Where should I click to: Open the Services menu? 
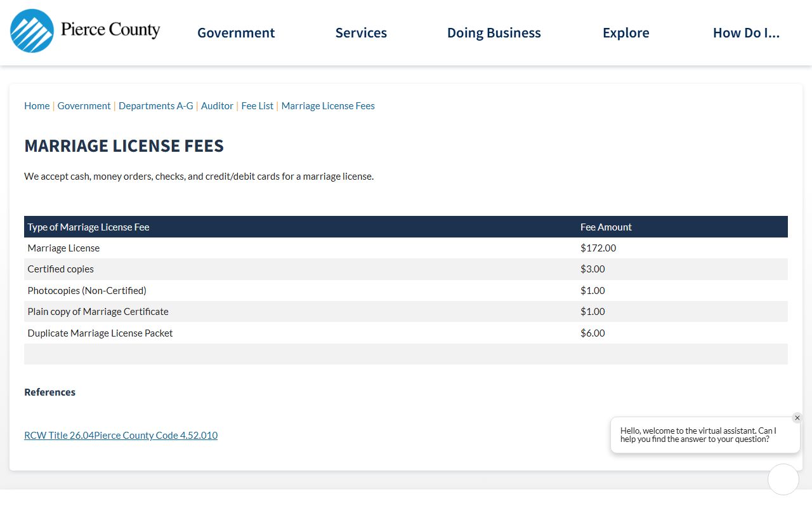click(x=361, y=33)
